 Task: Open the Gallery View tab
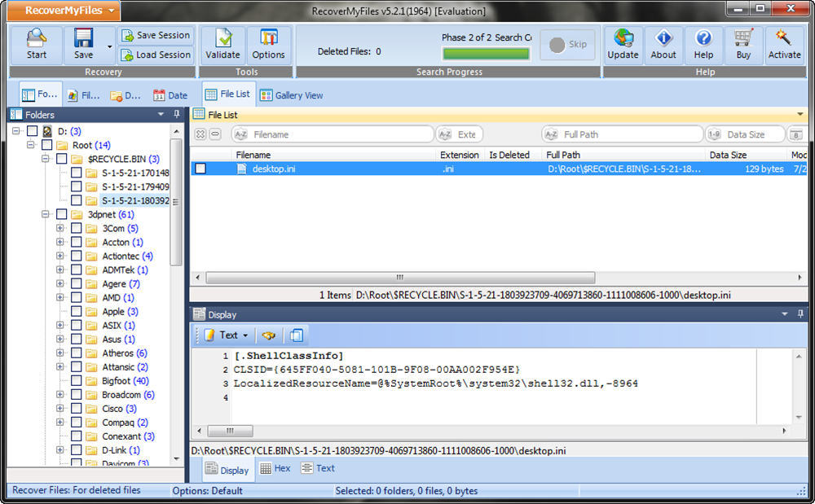[292, 95]
